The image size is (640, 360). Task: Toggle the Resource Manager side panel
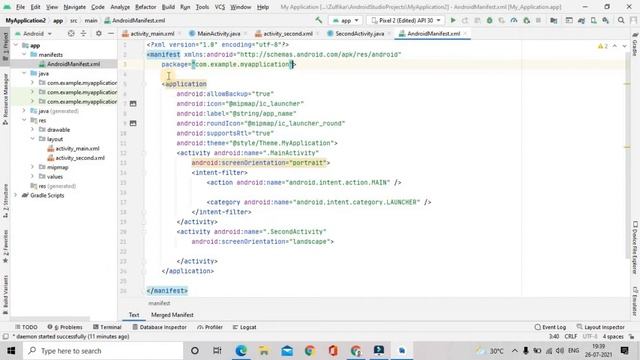point(5,99)
